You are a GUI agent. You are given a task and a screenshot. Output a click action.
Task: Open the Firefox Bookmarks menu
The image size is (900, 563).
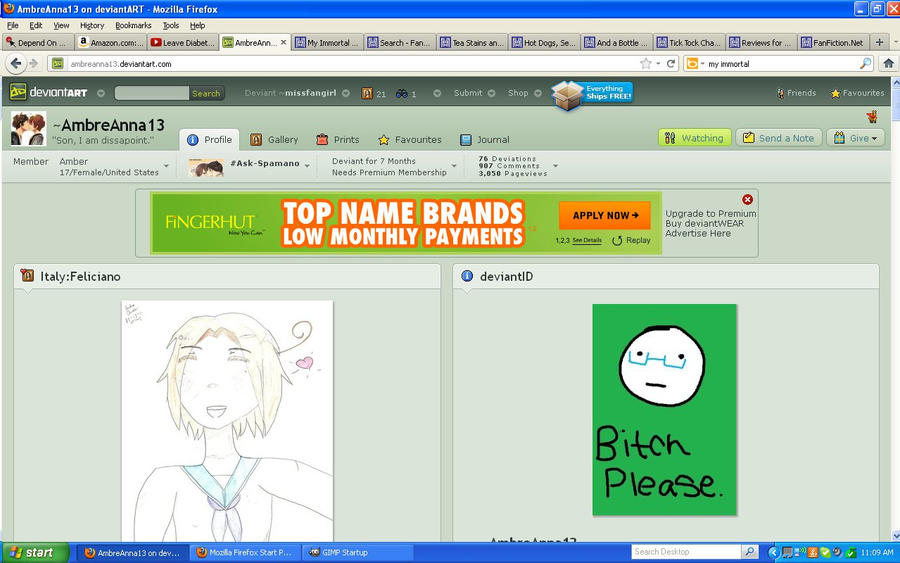tap(133, 25)
